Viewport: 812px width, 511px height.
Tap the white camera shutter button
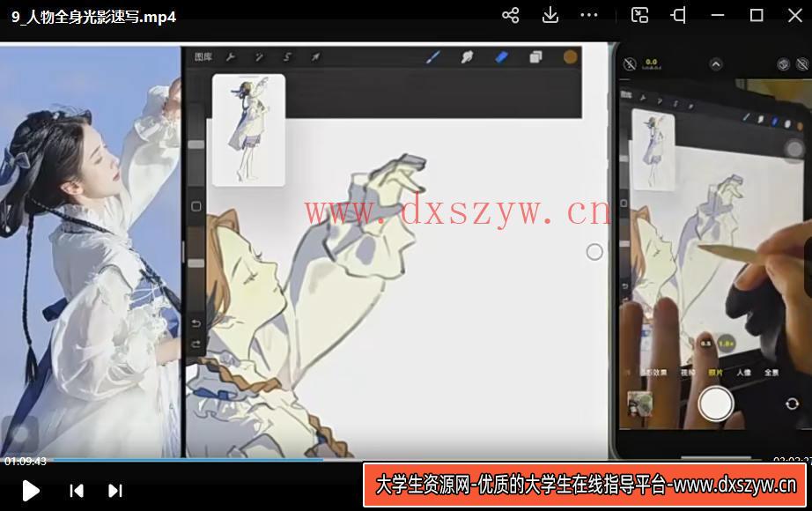(x=716, y=404)
